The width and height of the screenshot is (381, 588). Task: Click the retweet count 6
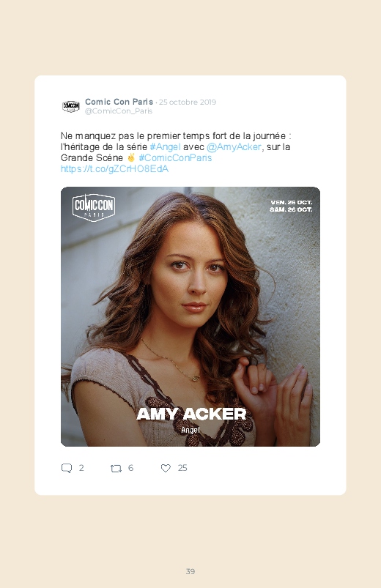coord(130,468)
